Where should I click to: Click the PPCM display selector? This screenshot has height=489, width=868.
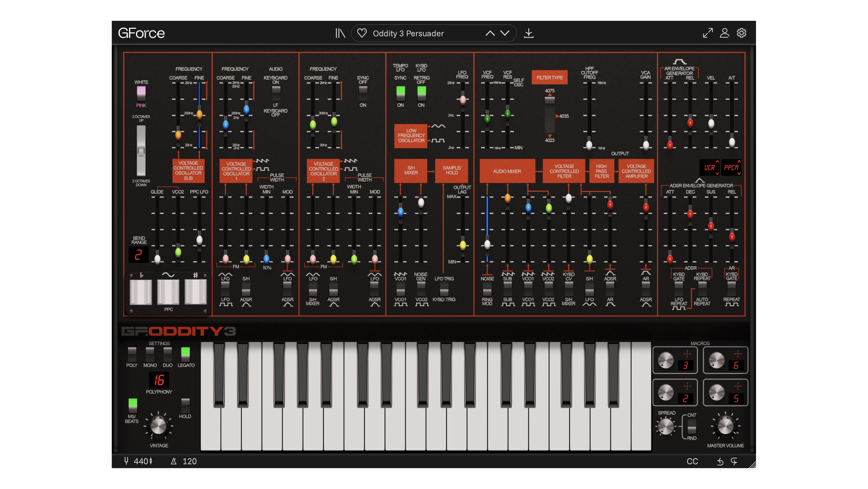click(731, 168)
